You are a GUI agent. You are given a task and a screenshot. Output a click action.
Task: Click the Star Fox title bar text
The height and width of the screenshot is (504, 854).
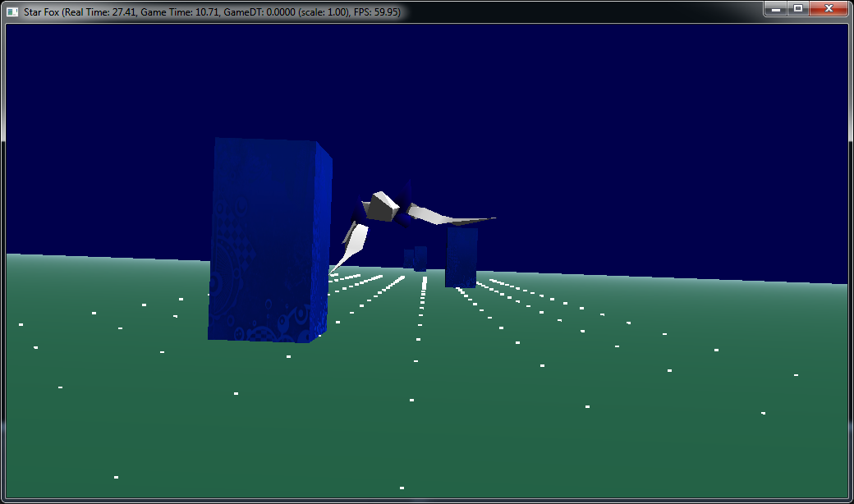point(212,12)
